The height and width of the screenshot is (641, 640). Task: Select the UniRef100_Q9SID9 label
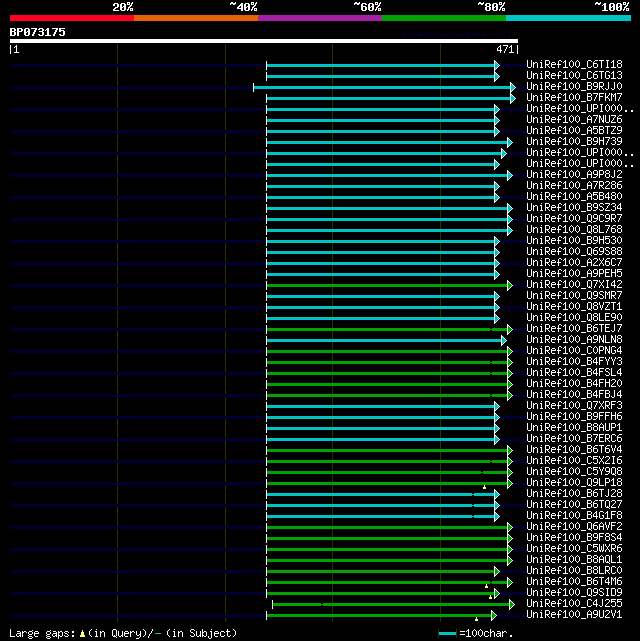point(574,593)
